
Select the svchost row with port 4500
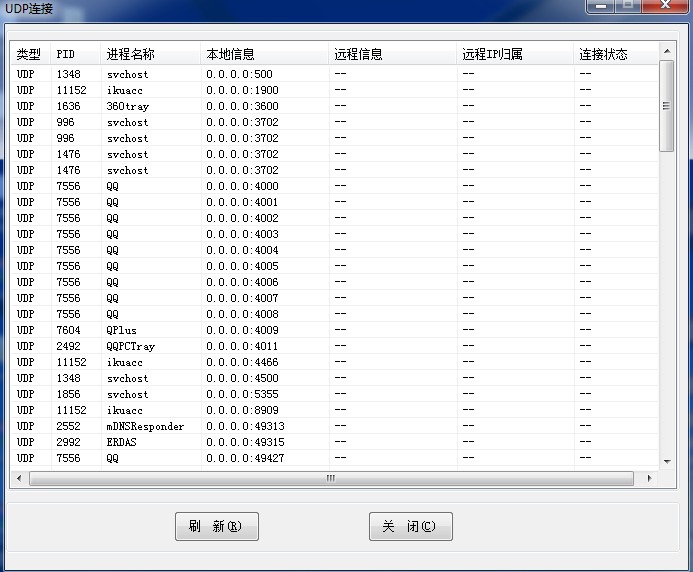tap(335, 378)
